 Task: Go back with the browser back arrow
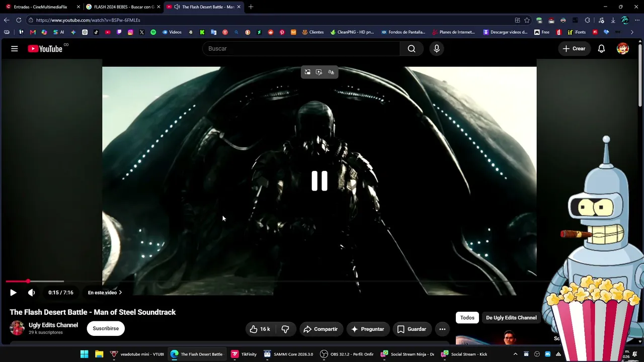tap(7, 20)
